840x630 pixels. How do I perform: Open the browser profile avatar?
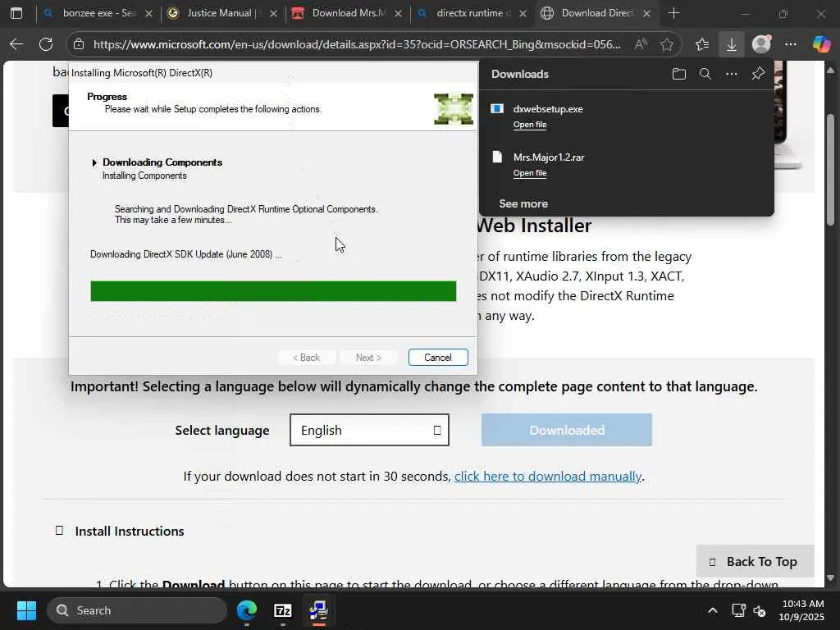pyautogui.click(x=761, y=44)
